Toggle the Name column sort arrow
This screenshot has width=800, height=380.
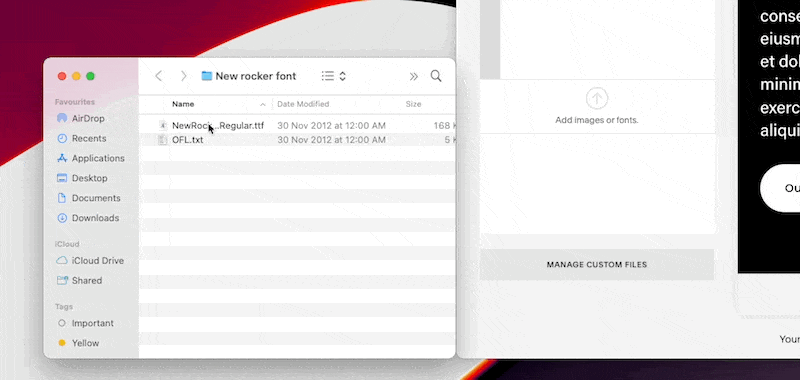tap(263, 105)
